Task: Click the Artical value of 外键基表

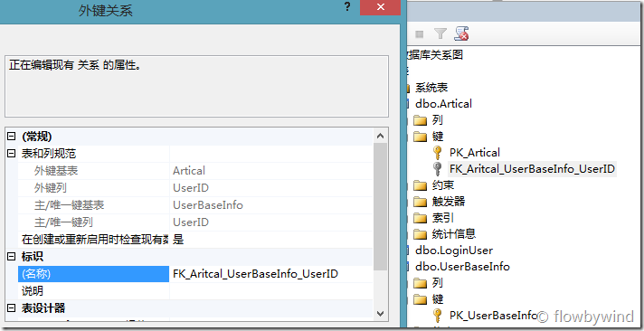Action: point(189,170)
